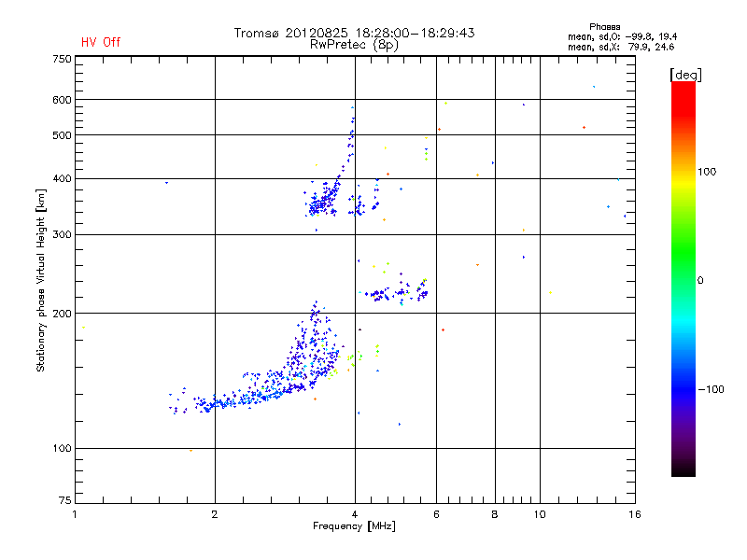Click the 'Frequency [MHz]' axis label
747x560 pixels.
coord(354,526)
